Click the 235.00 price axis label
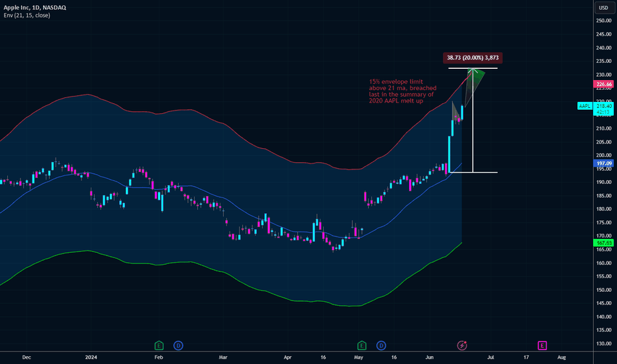Viewport: 617px width, 364px height. coord(604,61)
